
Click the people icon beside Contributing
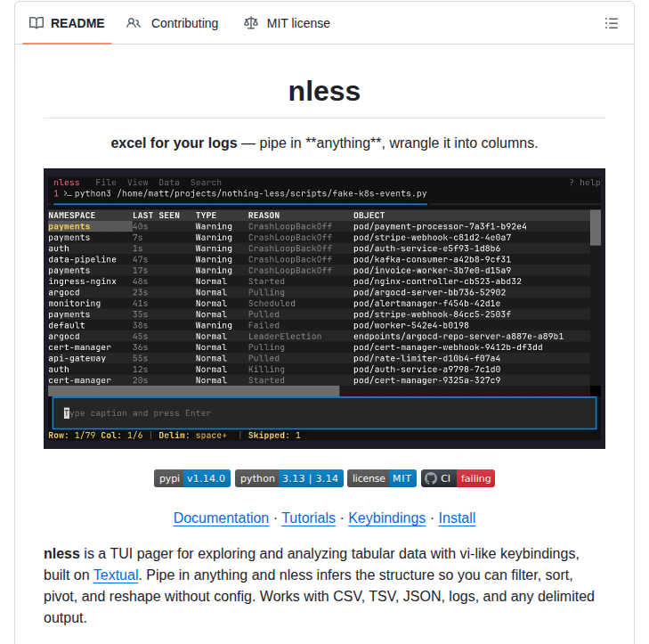[134, 23]
